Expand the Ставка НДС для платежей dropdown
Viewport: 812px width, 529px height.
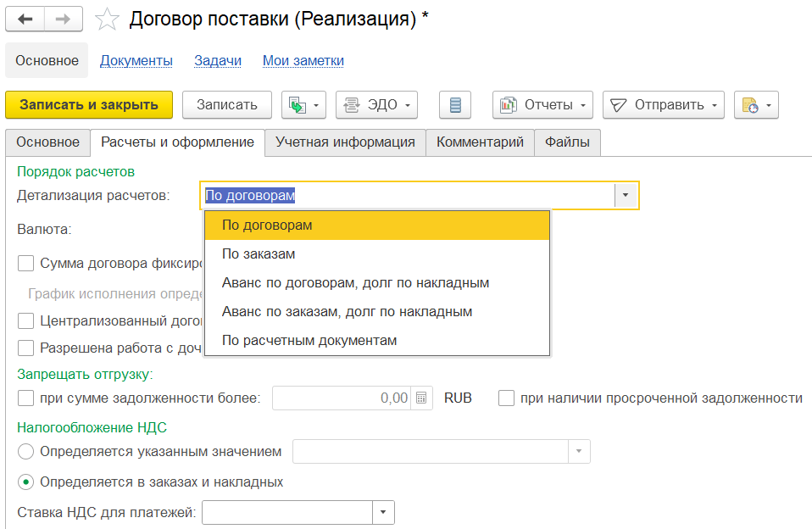click(x=383, y=512)
